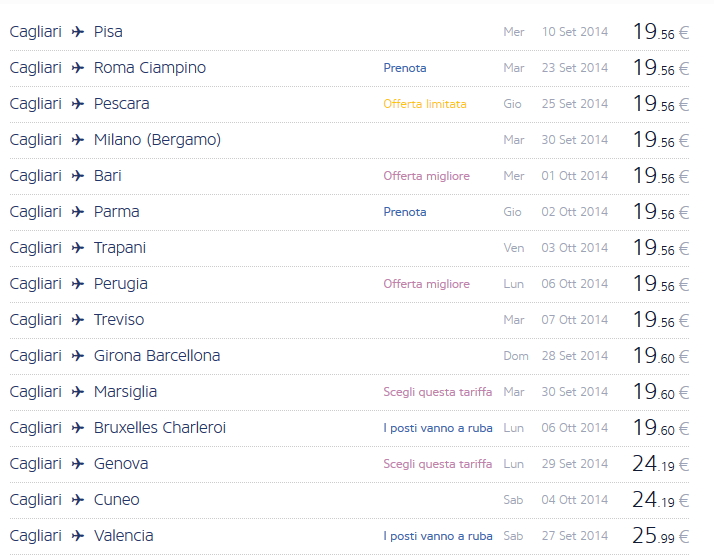This screenshot has height=556, width=714.
Task: Click Offerta limitata on the Pescara flight
Action: click(x=424, y=104)
